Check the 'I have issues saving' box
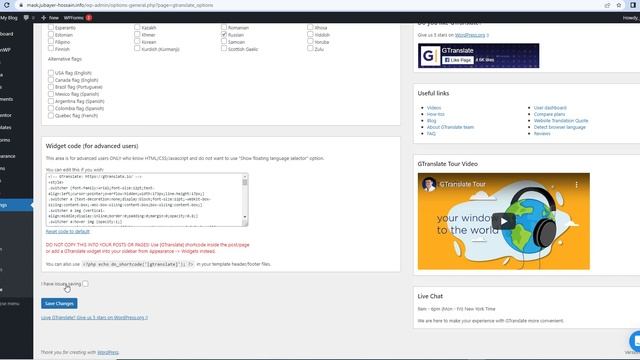The width and height of the screenshot is (640, 360). [85, 283]
